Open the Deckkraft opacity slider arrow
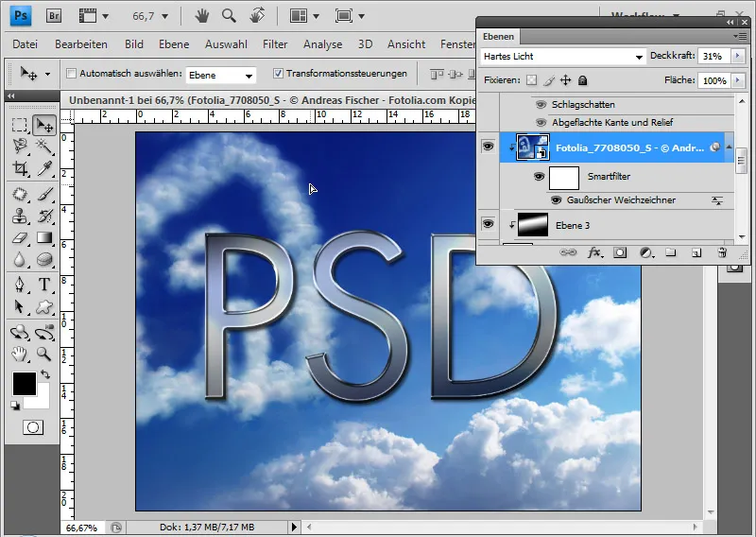756x537 pixels. click(737, 56)
